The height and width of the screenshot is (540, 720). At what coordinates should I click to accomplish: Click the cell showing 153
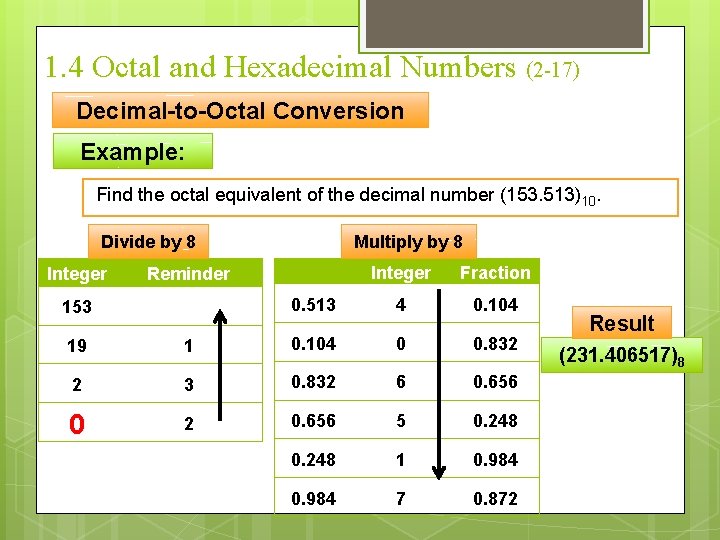coord(77,306)
